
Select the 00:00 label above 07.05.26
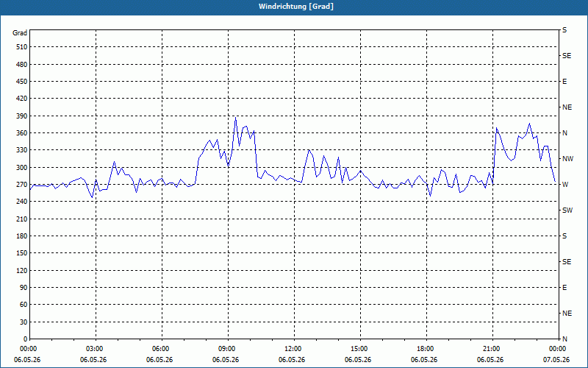point(559,349)
